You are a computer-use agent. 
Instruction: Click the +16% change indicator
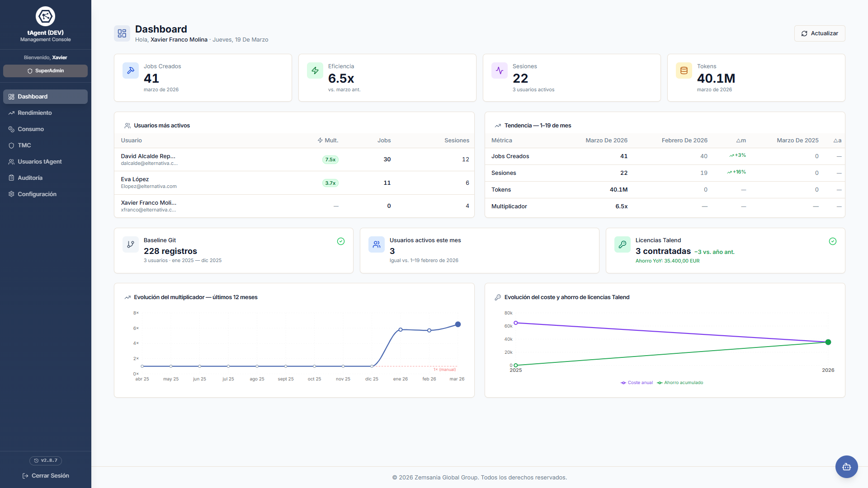pos(736,172)
